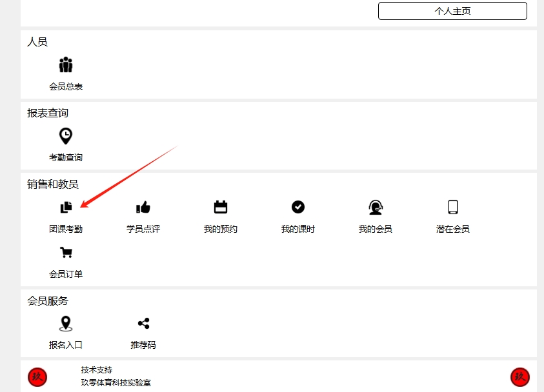This screenshot has width=544, height=392.
Task: Click the 会员服务 section heading
Action: click(x=48, y=301)
